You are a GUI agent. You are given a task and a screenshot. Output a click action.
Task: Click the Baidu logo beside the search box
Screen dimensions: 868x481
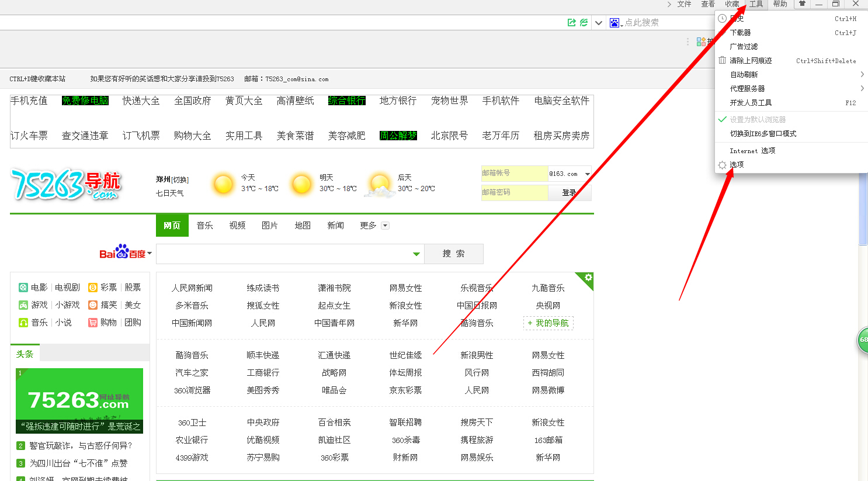click(x=122, y=252)
